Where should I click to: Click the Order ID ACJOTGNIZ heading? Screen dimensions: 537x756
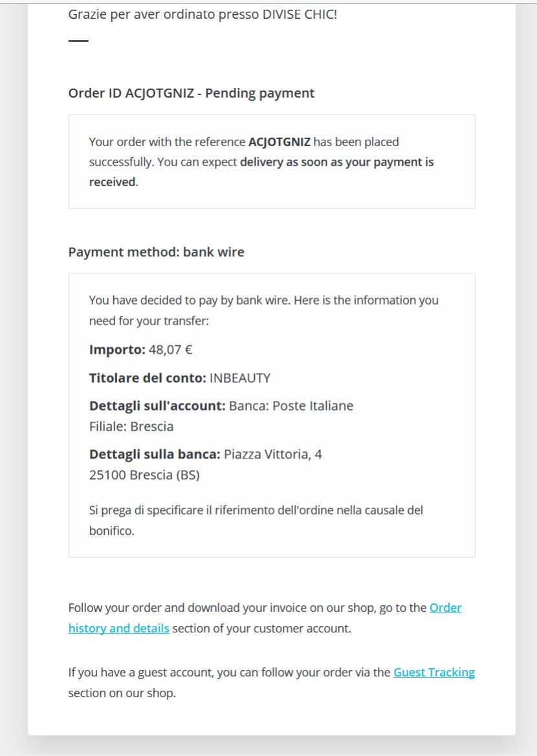(191, 93)
